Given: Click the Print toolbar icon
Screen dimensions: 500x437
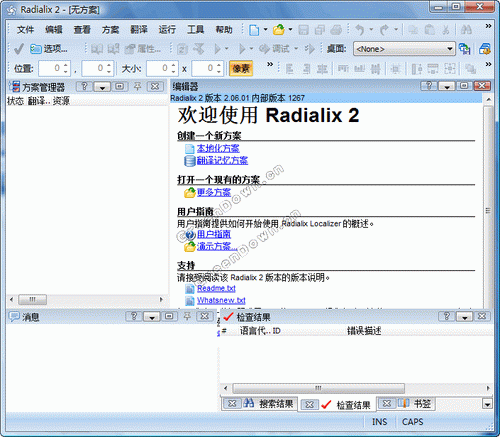Looking at the screenshot, I should pos(336,30).
